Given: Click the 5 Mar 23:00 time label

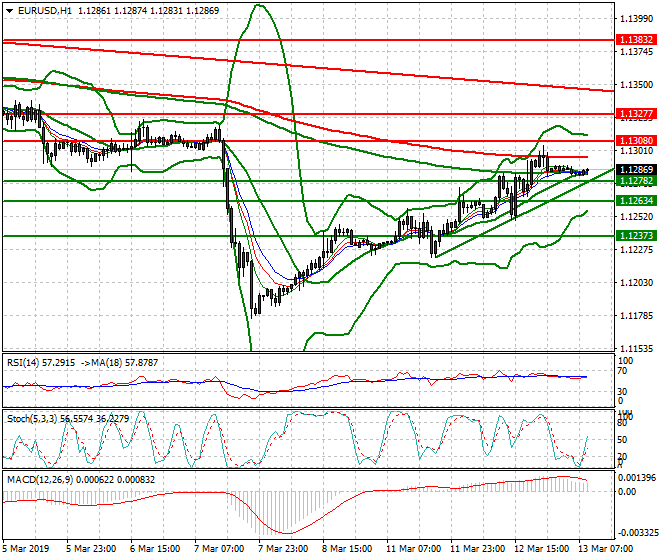Looking at the screenshot, I should [91, 549].
